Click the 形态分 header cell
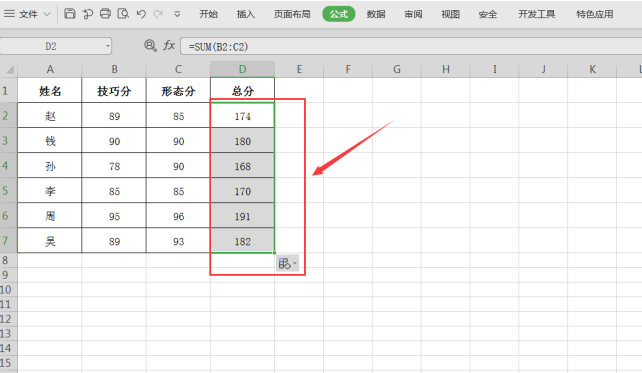 178,90
